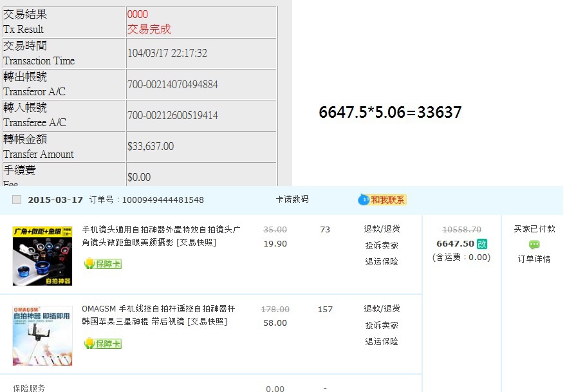The width and height of the screenshot is (567, 392).
Task: Click 退运保险 for the phone lens item
Action: point(382,261)
